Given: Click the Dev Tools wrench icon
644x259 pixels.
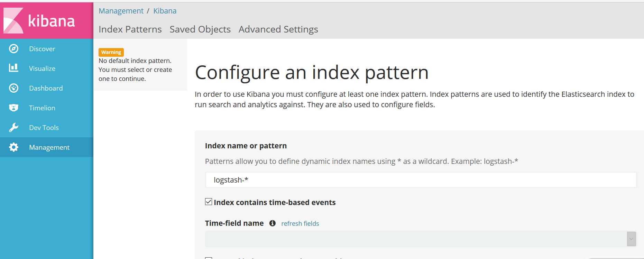Looking at the screenshot, I should 13,128.
